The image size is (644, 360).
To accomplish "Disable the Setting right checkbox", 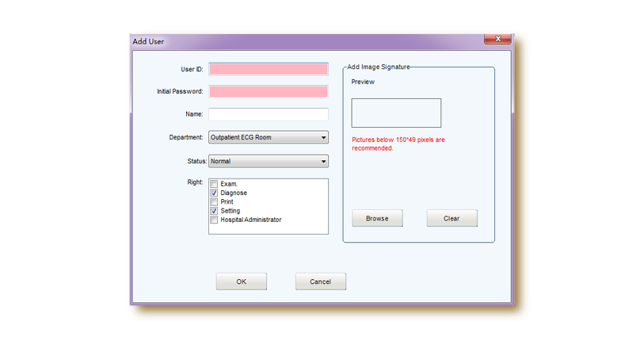I will click(214, 211).
